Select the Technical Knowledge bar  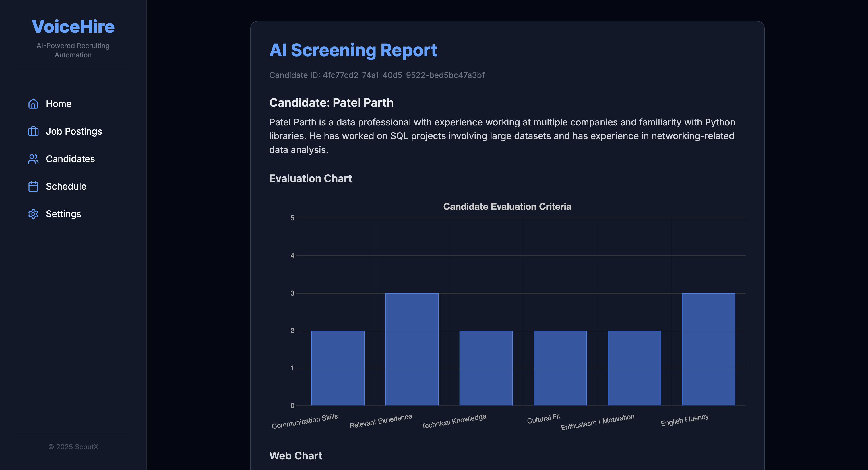click(x=486, y=368)
